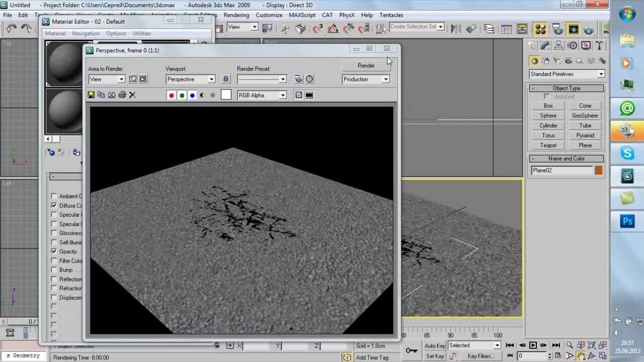
Task: Open the Utilities panel hammer icon
Action: coord(599,46)
